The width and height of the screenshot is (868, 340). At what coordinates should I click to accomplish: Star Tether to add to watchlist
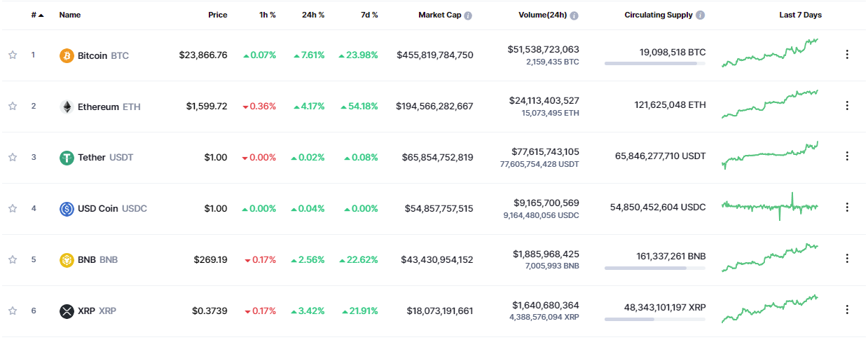click(13, 158)
